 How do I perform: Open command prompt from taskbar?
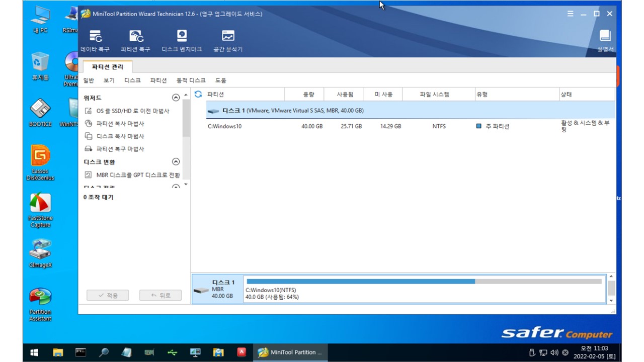[80, 352]
